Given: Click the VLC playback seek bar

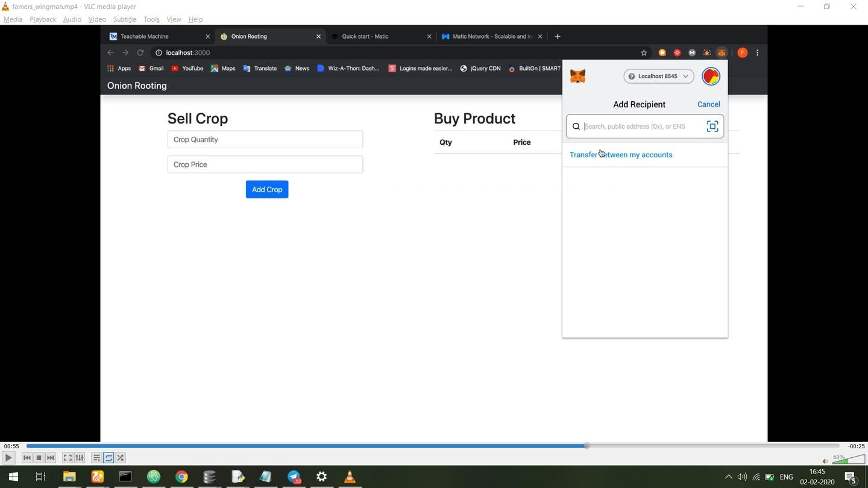Looking at the screenshot, I should click(433, 446).
